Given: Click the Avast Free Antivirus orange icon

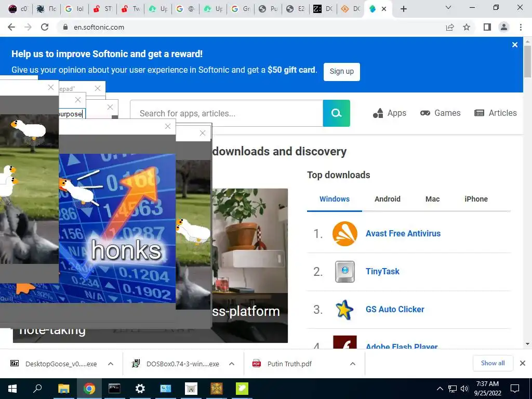Looking at the screenshot, I should click(x=345, y=234).
